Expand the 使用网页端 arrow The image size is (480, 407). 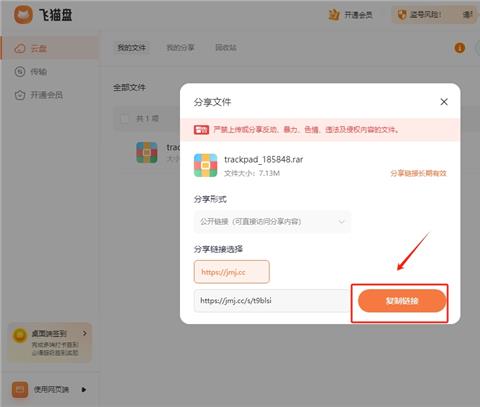84,389
